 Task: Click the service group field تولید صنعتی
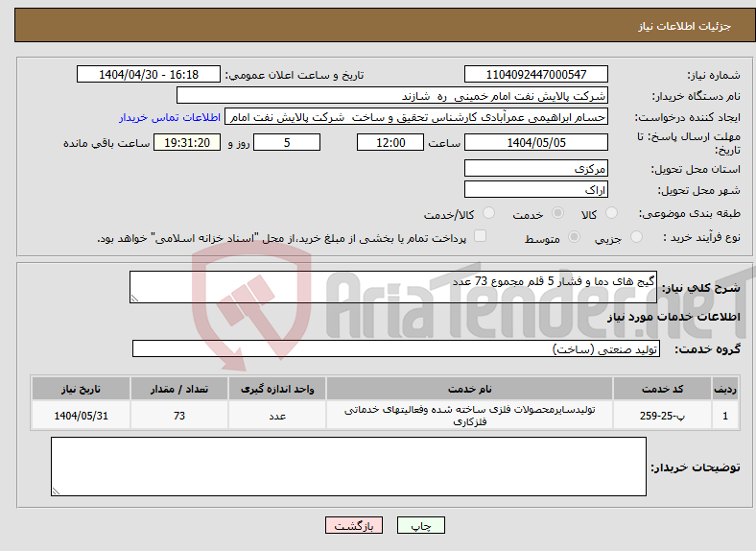[x=396, y=348]
